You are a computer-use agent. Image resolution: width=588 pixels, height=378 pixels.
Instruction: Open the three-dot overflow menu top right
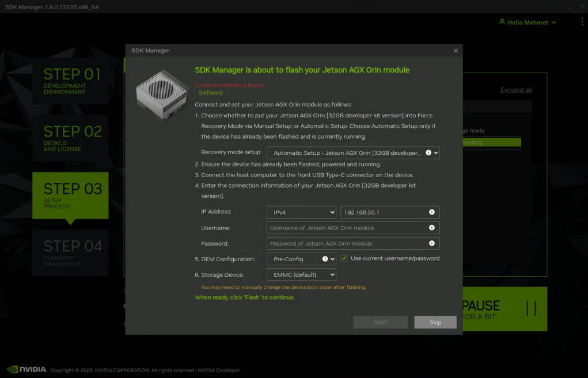tap(581, 22)
